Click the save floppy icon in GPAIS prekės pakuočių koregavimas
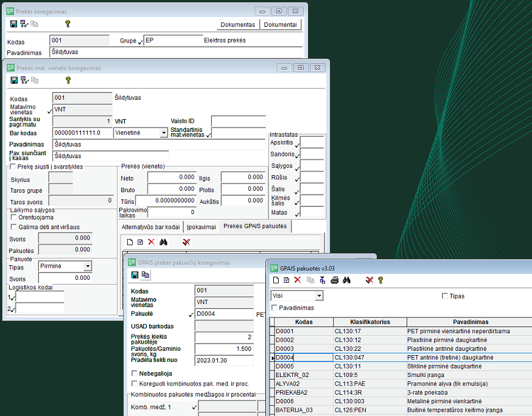532x416 pixels. 135,275
